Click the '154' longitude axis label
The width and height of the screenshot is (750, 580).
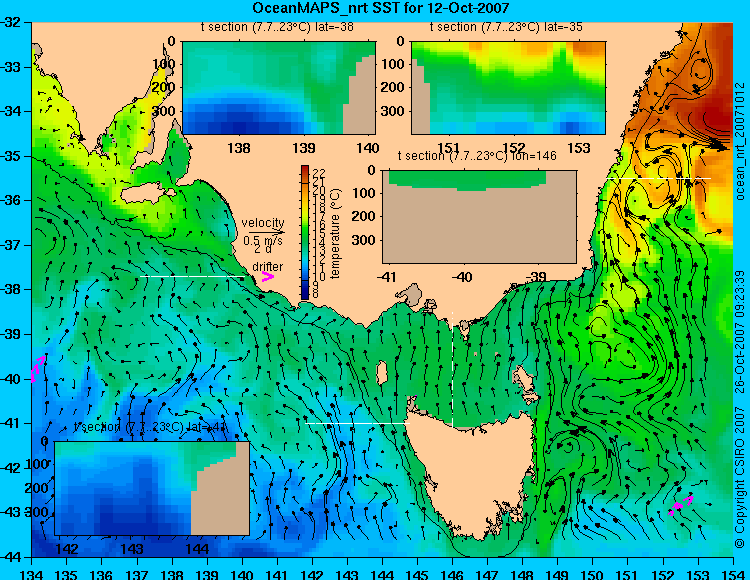point(733,574)
